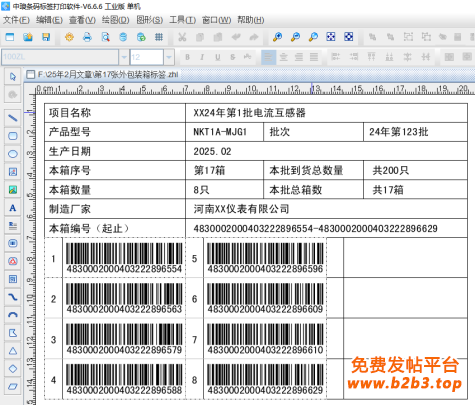This screenshot has width=475, height=405.
Task: Choose the triangle shape tool
Action: tap(13, 351)
